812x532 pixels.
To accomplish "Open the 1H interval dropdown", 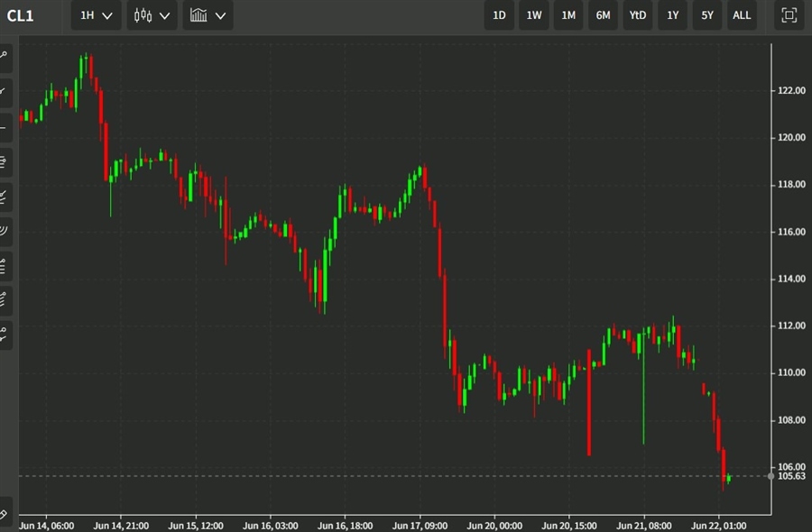I will click(x=97, y=15).
